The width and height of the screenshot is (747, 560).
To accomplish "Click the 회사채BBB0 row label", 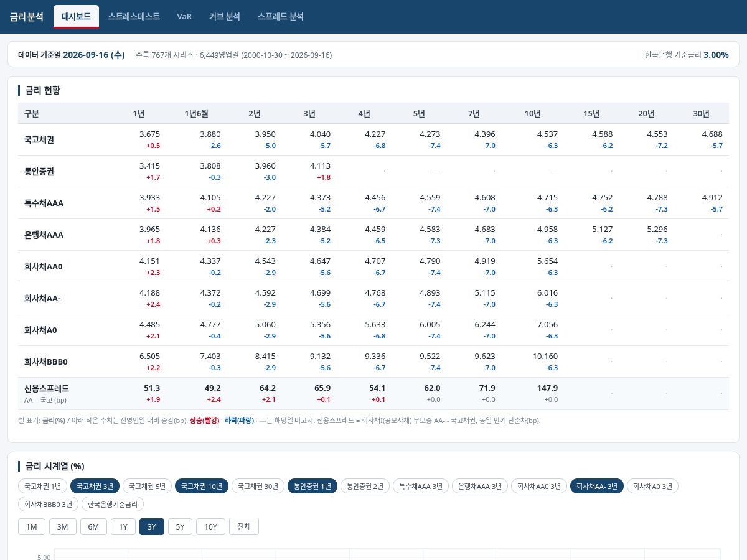I will 46,362.
